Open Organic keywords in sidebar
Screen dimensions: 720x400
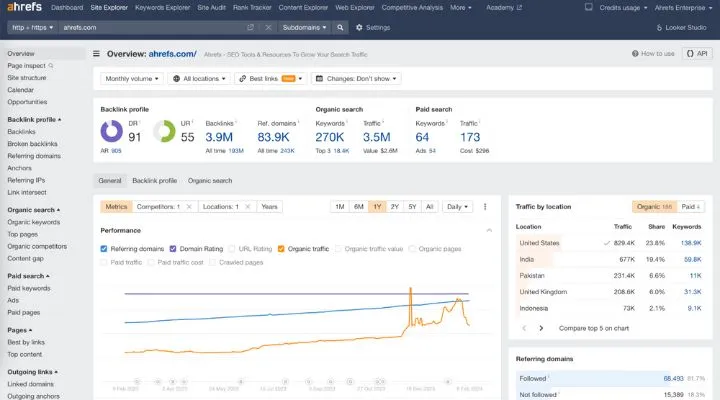[x=34, y=222]
